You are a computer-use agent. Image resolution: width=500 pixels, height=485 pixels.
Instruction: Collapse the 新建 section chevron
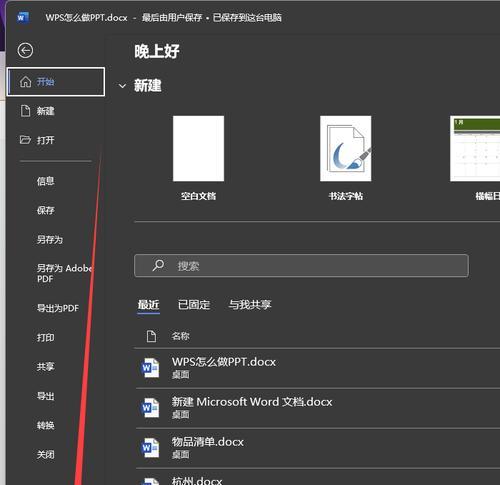coord(122,86)
